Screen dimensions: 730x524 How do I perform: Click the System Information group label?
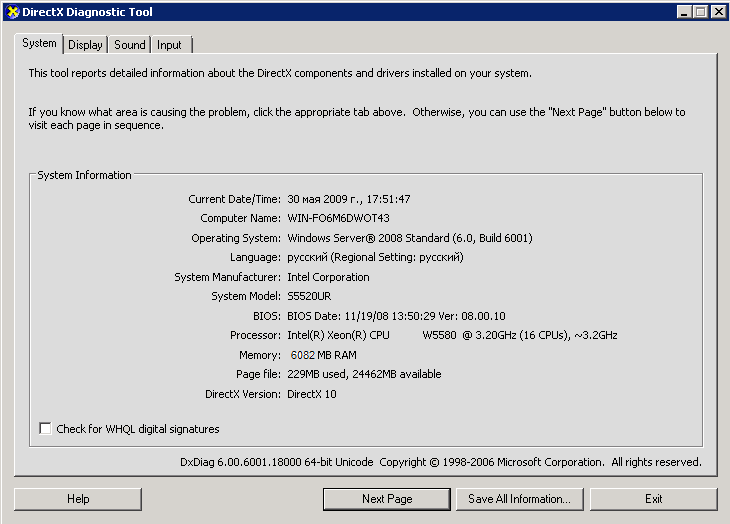(84, 175)
